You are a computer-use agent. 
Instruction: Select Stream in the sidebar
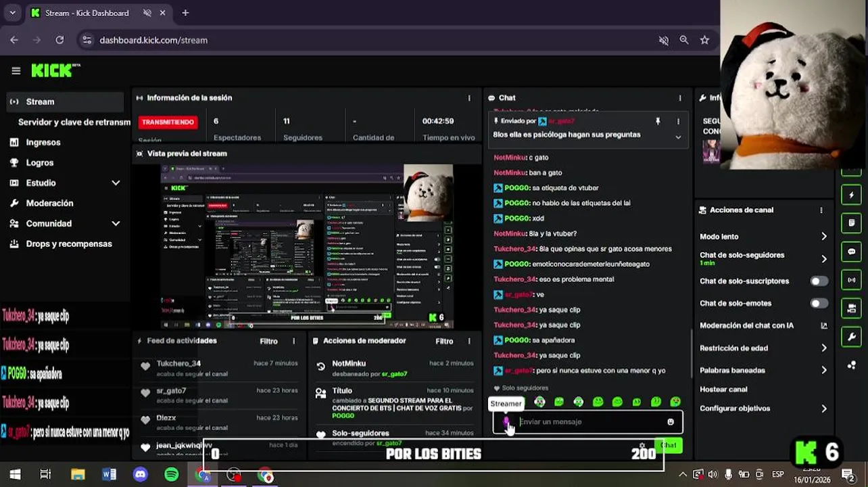(64, 101)
